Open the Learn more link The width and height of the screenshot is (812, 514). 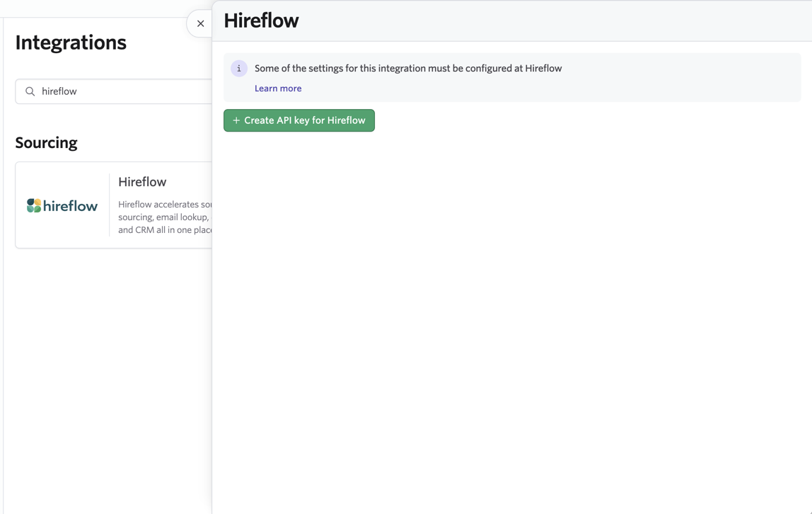[x=278, y=88]
